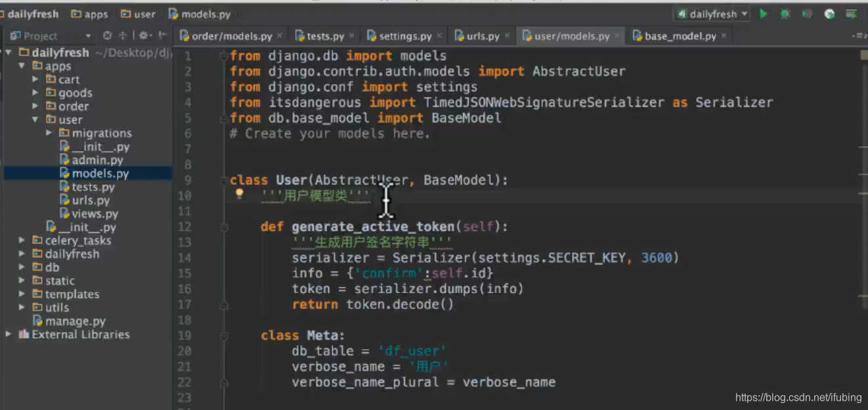868x410 pixels.
Task: Open Project panel settings gear
Action: tap(144, 35)
